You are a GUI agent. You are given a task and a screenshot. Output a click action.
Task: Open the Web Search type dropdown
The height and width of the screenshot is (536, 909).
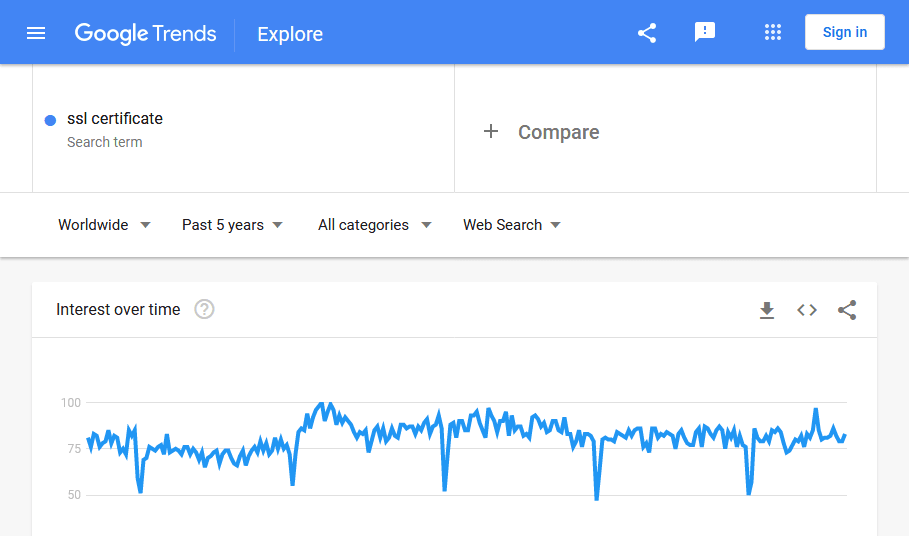click(x=512, y=225)
